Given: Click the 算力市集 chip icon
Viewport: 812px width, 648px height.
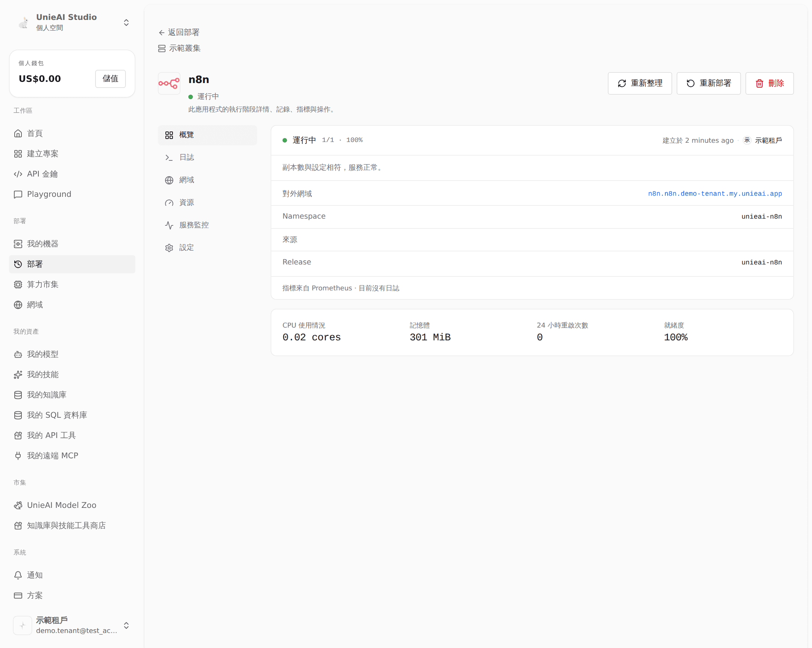Looking at the screenshot, I should [x=18, y=285].
